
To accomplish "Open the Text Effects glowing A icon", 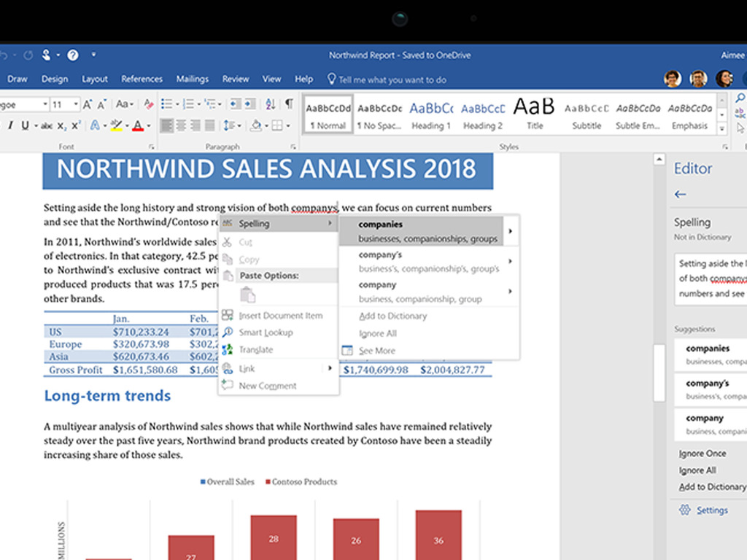I will click(95, 125).
